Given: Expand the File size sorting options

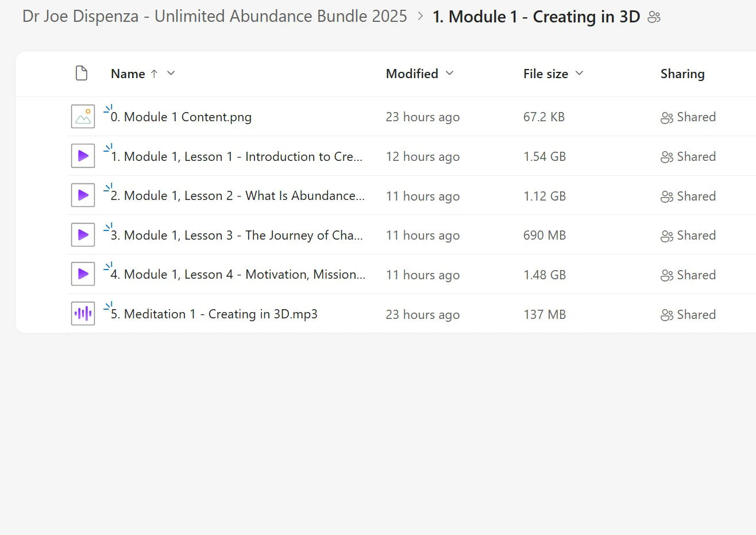Looking at the screenshot, I should [x=580, y=74].
